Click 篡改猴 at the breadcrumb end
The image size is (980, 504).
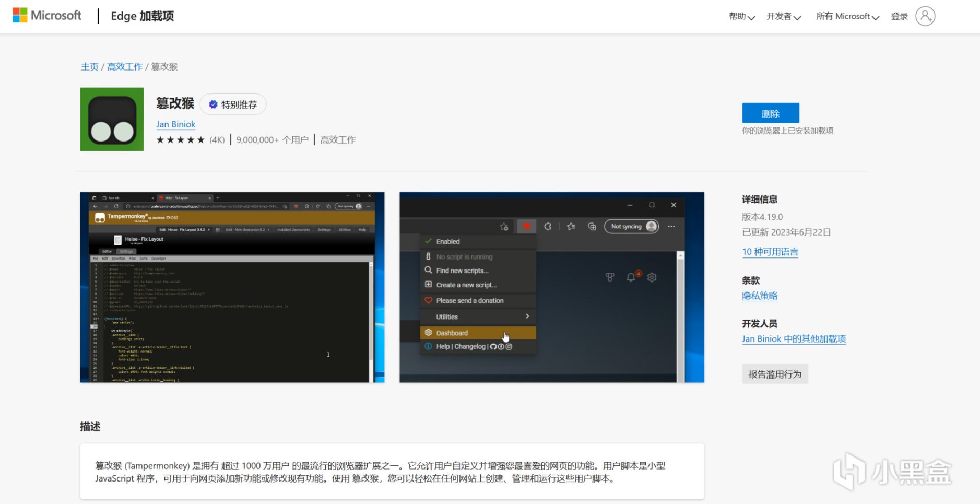click(x=164, y=67)
